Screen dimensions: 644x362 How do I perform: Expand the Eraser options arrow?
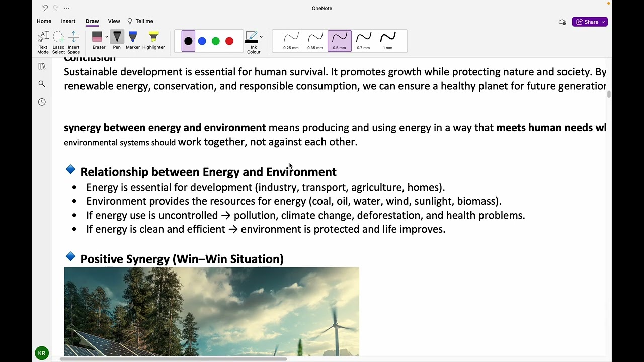tap(107, 37)
